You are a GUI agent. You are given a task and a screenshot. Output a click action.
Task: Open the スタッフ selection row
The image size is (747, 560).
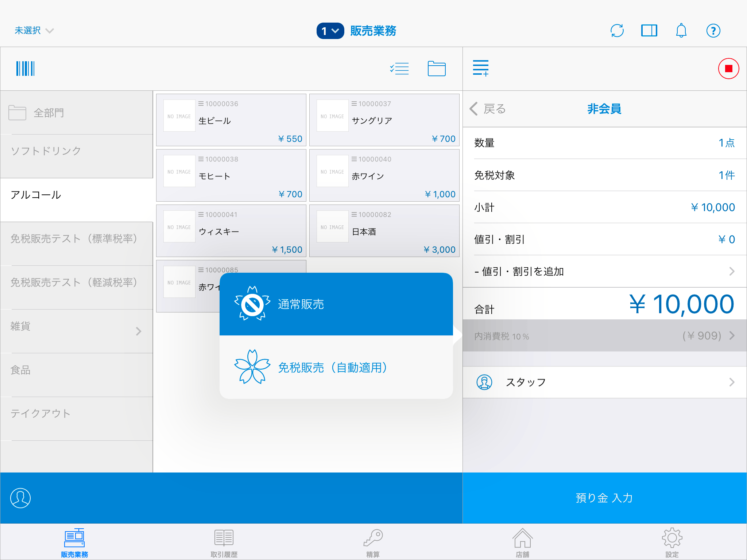(x=604, y=382)
